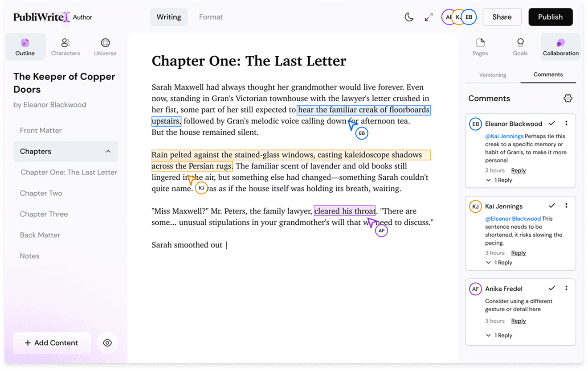Open more options on Kai Jennings comment
The width and height of the screenshot is (588, 371).
pos(566,206)
